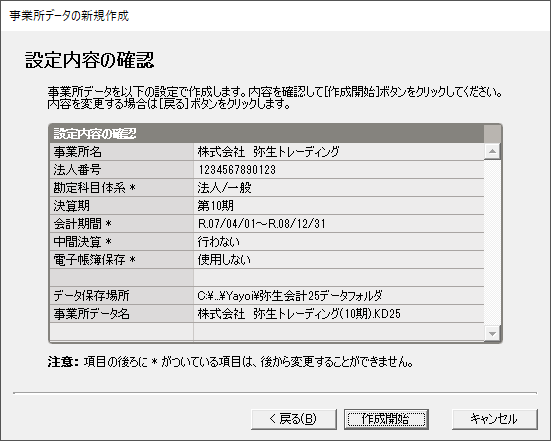The image size is (551, 441).
Task: Select the 会計期間 * label
Action: (83, 224)
